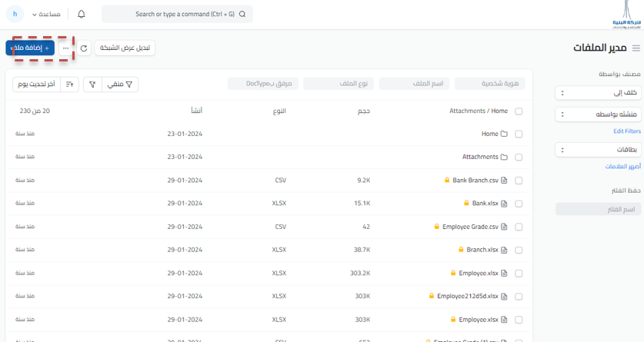The height and width of the screenshot is (342, 644).
Task: Click 'تبديل عرض الشبكة' toggle grid view
Action: (125, 48)
